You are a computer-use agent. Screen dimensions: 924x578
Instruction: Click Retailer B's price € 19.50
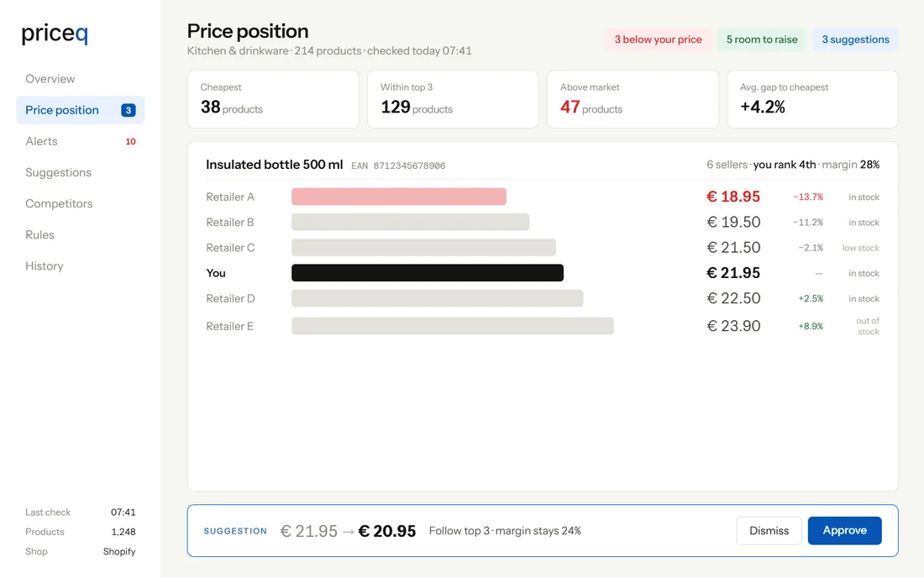(733, 222)
